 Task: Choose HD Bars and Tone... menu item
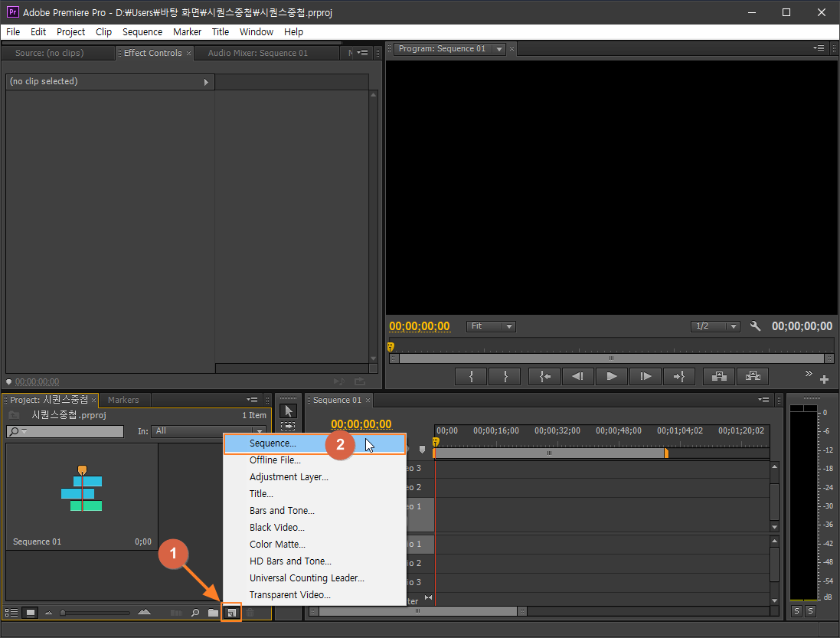click(x=315, y=561)
